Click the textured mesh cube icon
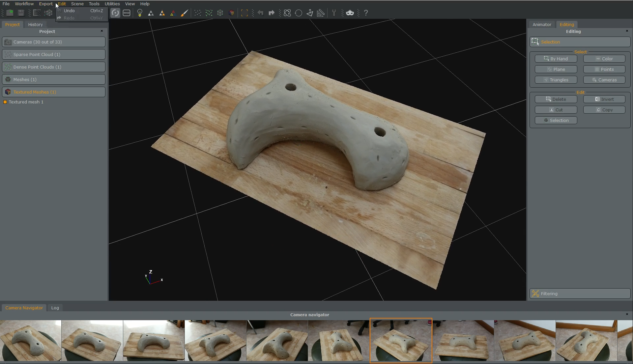Viewport: 633px width, 364px height. [x=232, y=13]
